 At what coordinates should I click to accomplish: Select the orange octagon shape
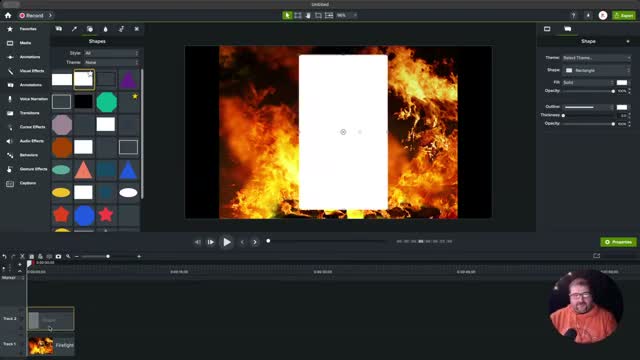pos(62,147)
